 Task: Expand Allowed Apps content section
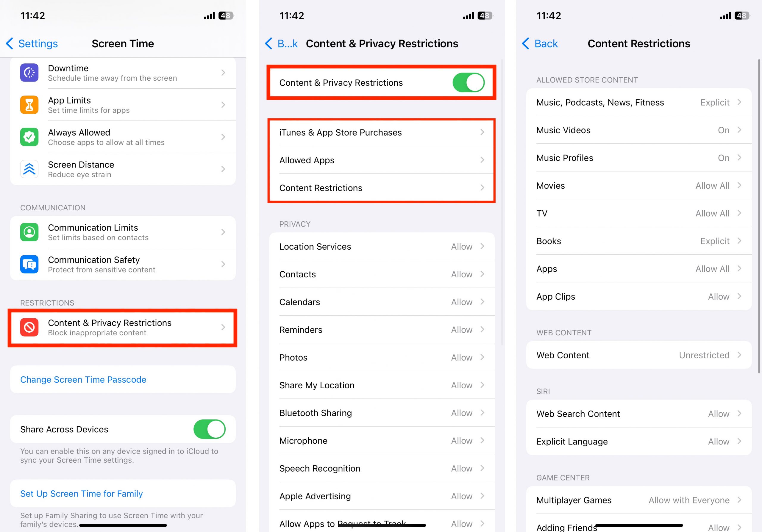382,160
